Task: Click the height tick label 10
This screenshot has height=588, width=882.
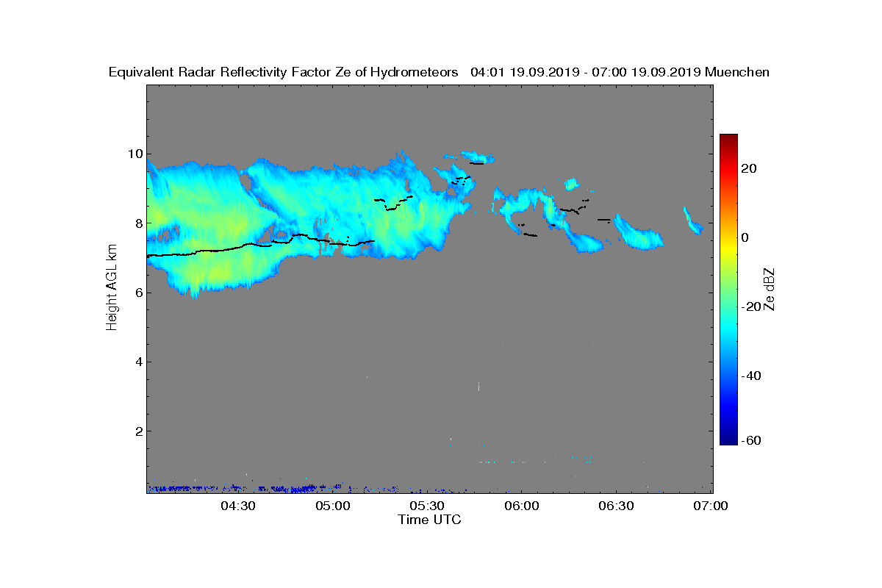Action: 134,154
